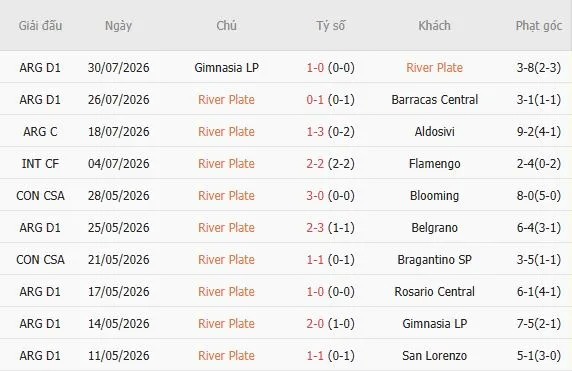Image resolution: width=572 pixels, height=371 pixels.
Task: Click the Phạt góc column header
Action: (x=538, y=26)
